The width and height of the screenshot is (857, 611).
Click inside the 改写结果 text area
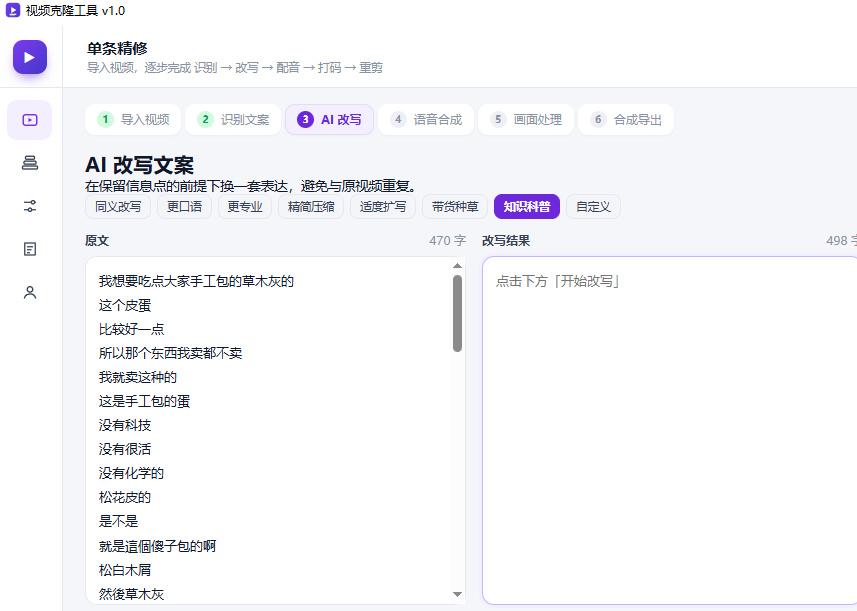pyautogui.click(x=670, y=430)
